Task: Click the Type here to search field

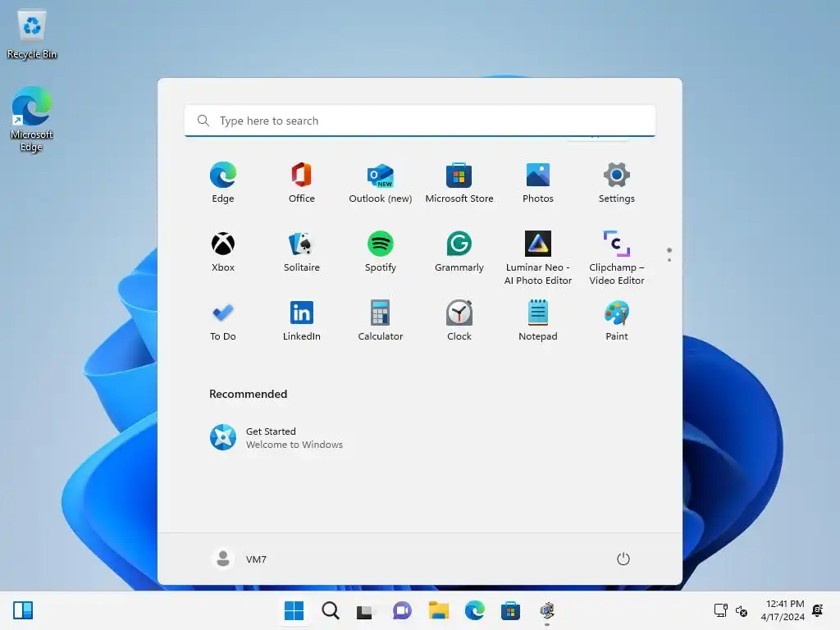Action: tap(420, 121)
